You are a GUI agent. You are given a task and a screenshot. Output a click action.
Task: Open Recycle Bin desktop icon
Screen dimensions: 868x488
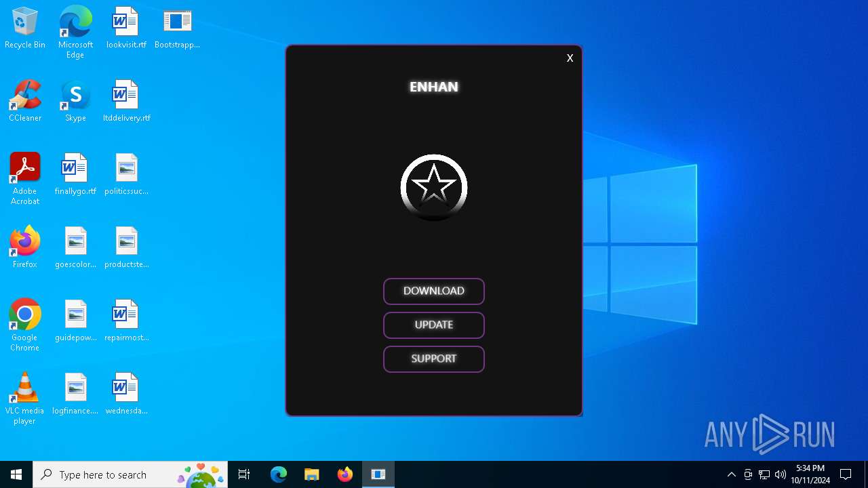click(25, 28)
